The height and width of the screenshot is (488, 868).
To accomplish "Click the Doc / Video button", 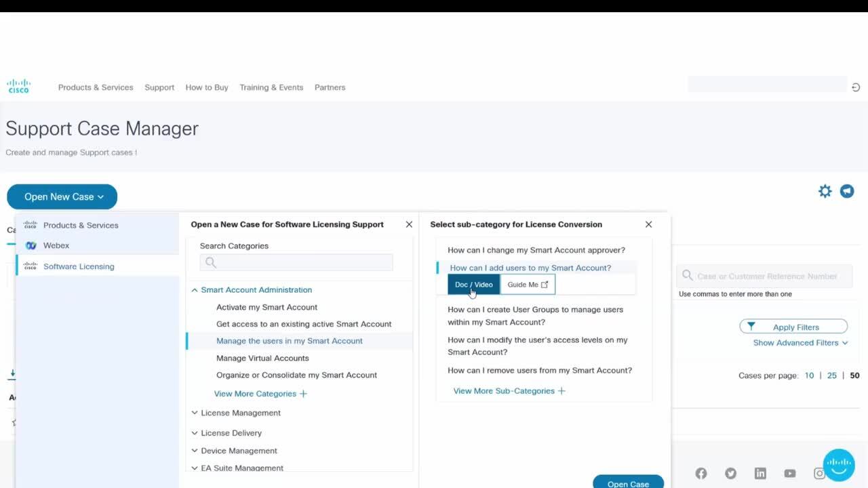I will click(473, 285).
